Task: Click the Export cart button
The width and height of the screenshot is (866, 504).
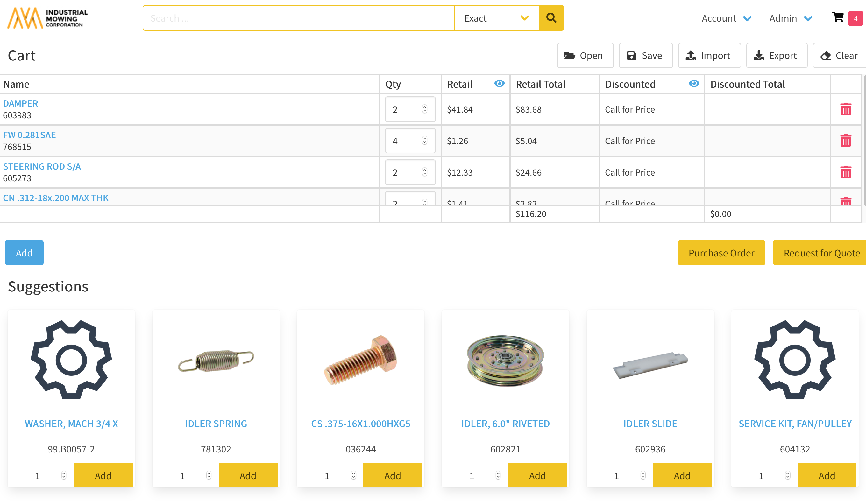Action: click(776, 55)
